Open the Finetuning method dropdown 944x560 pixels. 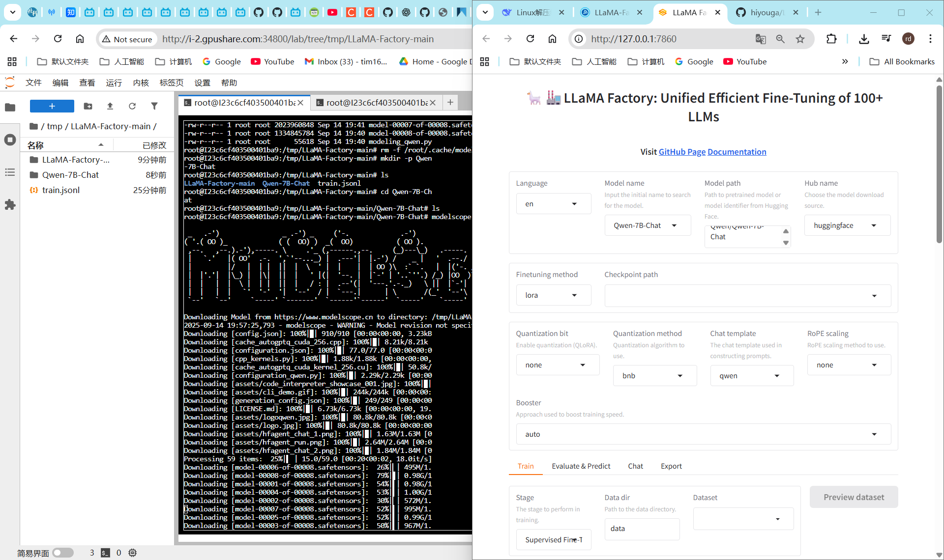(x=553, y=295)
